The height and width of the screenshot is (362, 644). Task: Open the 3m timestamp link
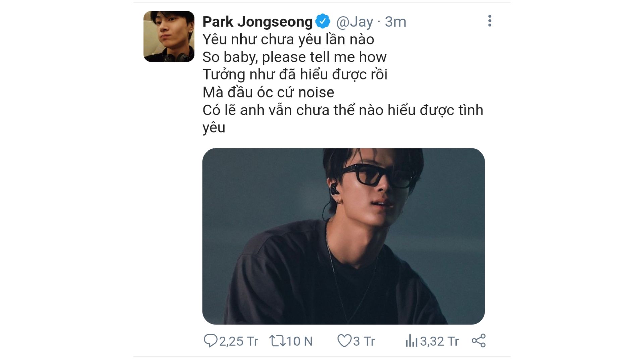[x=395, y=22]
